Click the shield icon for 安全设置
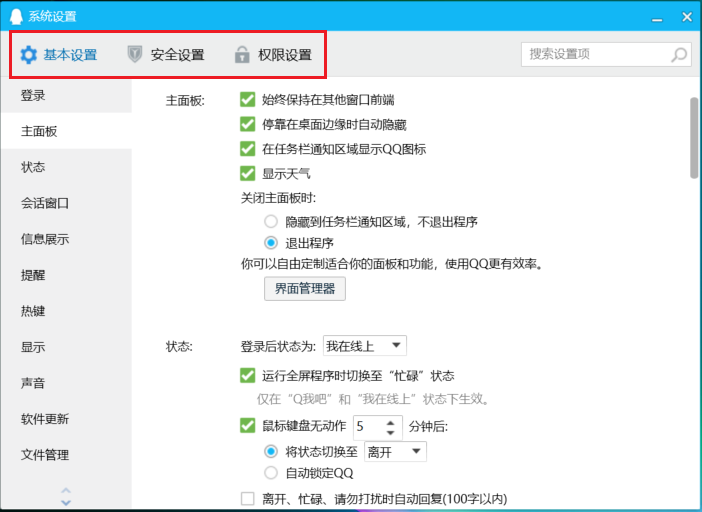 coord(135,54)
